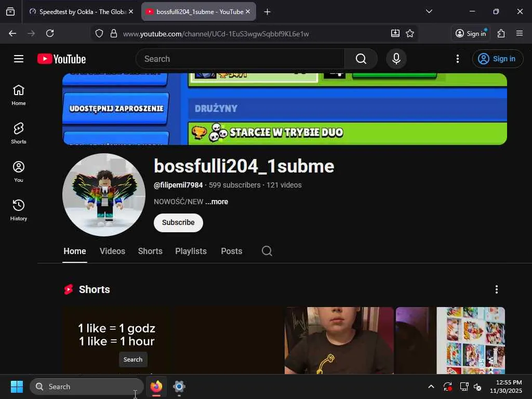Click the channel banner image
The width and height of the screenshot is (532, 399).
pos(285,109)
